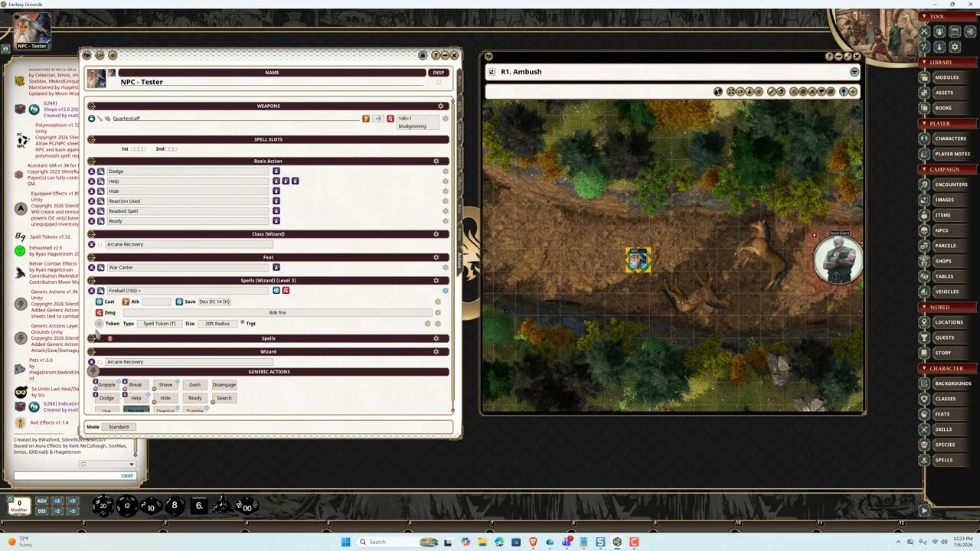980x551 pixels.
Task: Click the Fireball Dmg roll icon
Action: [x=99, y=312]
